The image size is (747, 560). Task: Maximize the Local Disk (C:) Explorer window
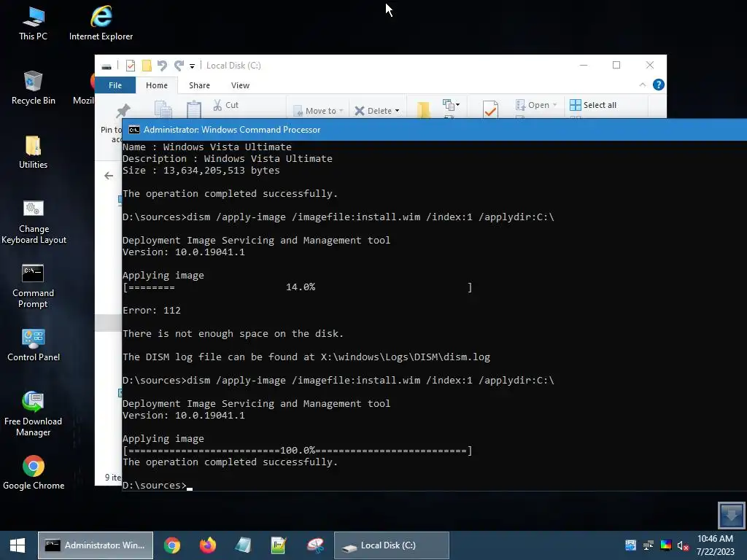[616, 65]
